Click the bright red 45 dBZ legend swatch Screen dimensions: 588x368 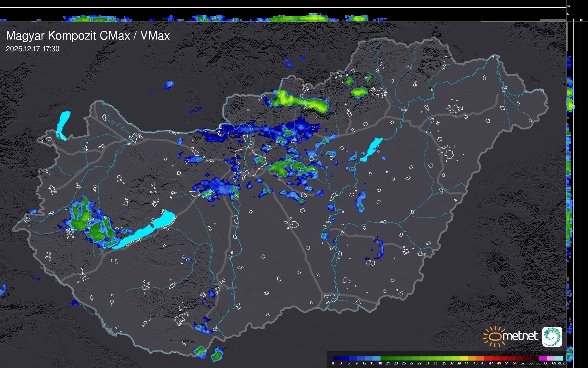point(488,358)
